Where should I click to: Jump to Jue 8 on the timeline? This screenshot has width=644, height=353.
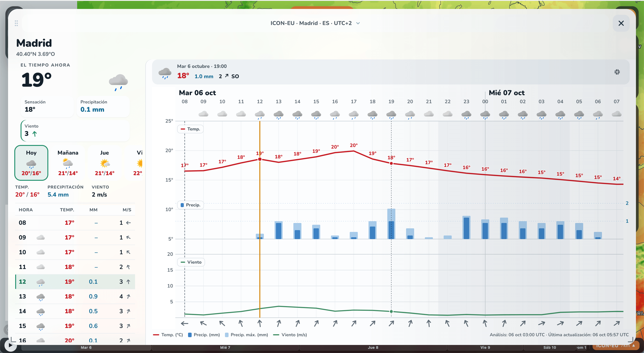[x=373, y=347]
